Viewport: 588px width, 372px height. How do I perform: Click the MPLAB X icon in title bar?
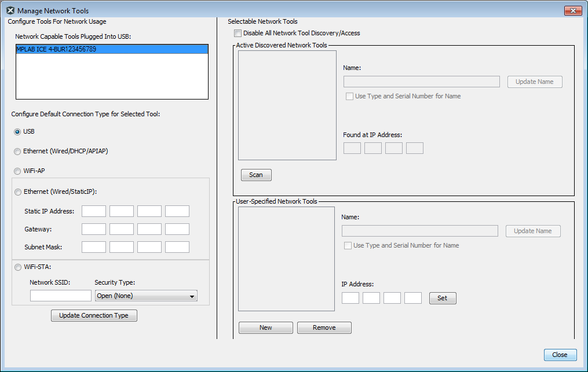coord(10,10)
